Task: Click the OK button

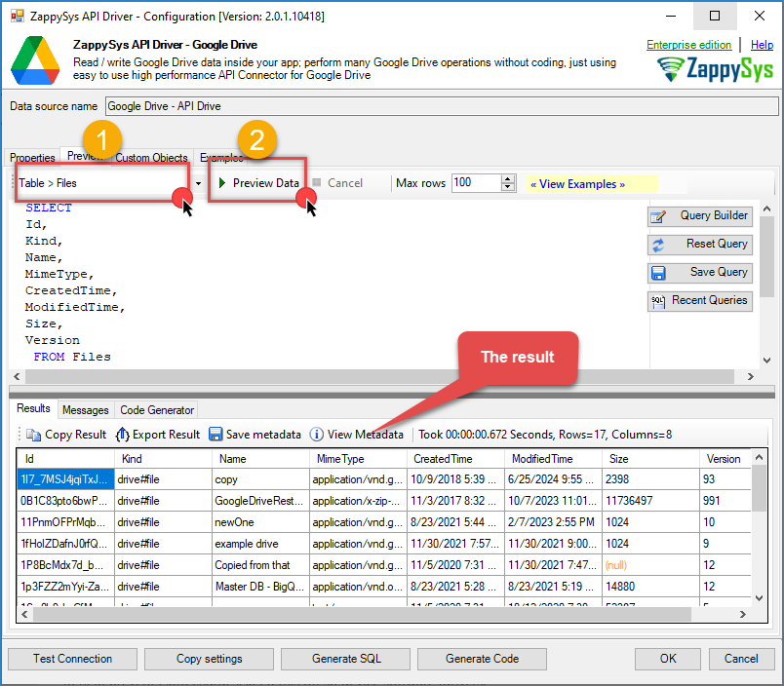Action: [668, 659]
